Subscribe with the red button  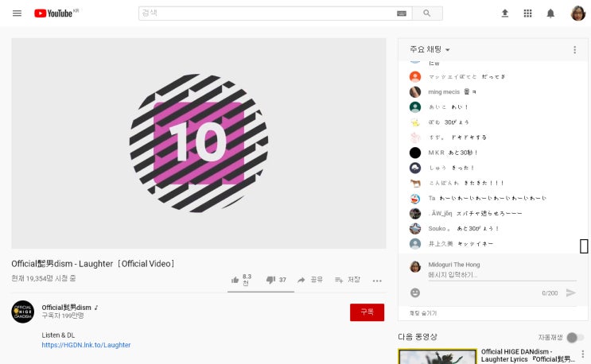click(x=367, y=312)
